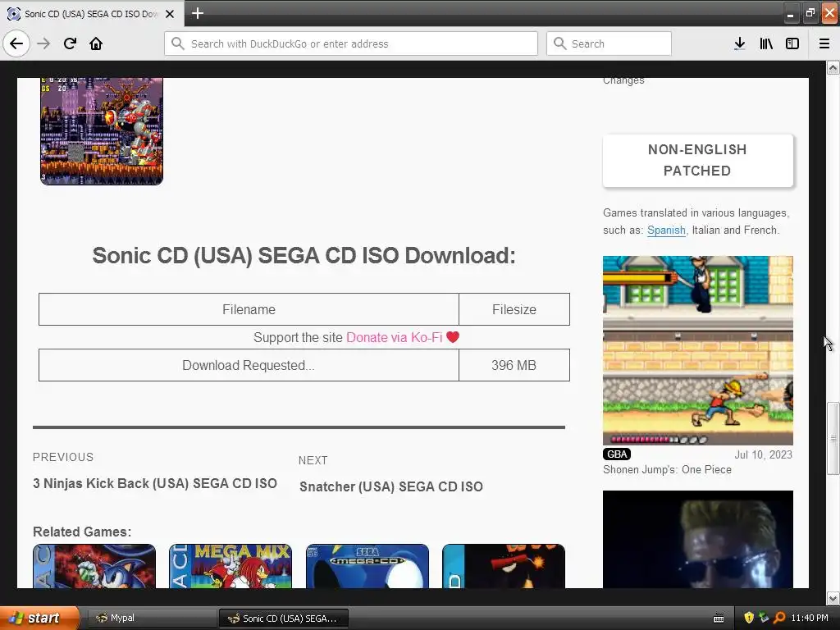The image size is (840, 630).
Task: Click the Filename column header
Action: point(249,309)
